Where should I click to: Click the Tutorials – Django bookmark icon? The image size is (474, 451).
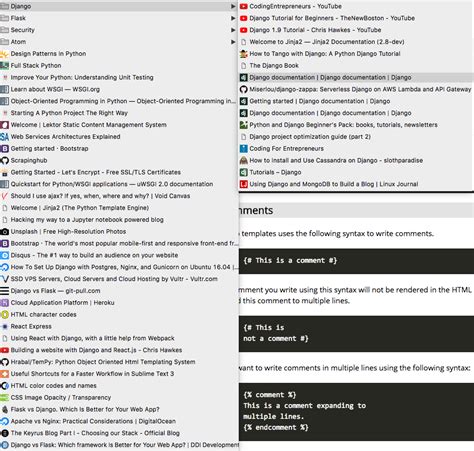(x=244, y=172)
